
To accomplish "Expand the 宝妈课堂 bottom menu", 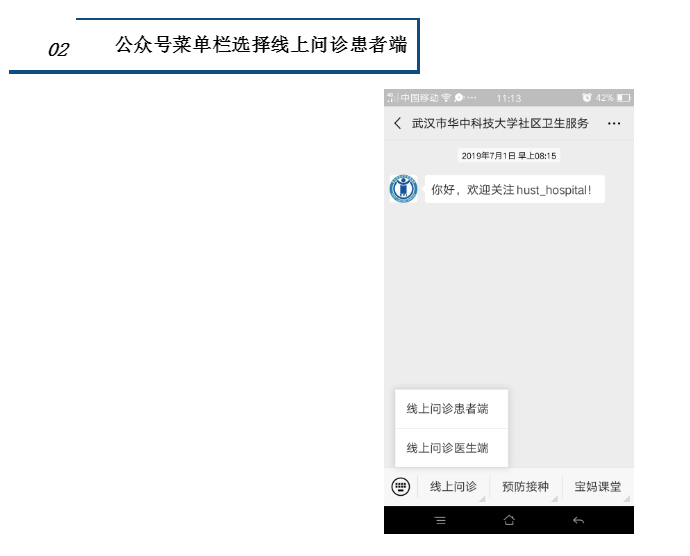I will click(597, 487).
